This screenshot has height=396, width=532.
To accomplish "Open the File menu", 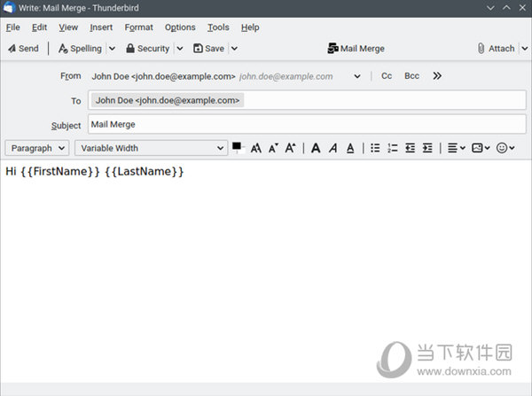I will point(13,27).
